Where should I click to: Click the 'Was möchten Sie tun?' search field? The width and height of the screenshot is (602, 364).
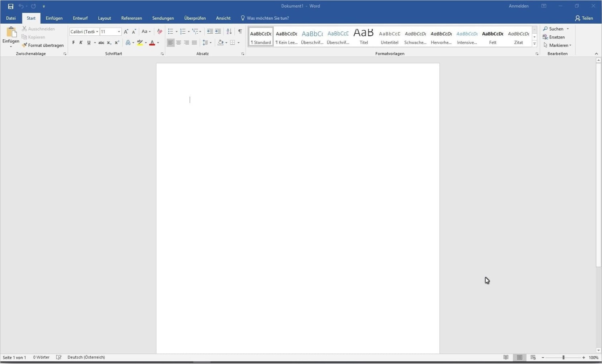[268, 18]
